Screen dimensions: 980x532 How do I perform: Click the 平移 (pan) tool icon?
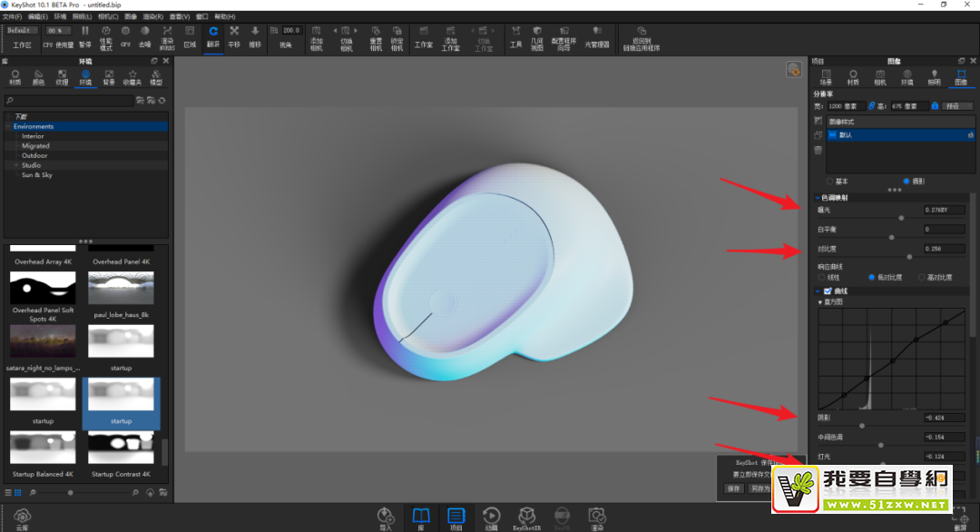pyautogui.click(x=234, y=36)
